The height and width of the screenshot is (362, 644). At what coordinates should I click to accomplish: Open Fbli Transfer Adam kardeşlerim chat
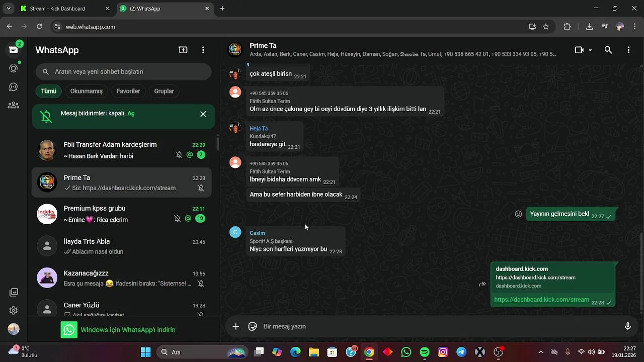point(122,150)
